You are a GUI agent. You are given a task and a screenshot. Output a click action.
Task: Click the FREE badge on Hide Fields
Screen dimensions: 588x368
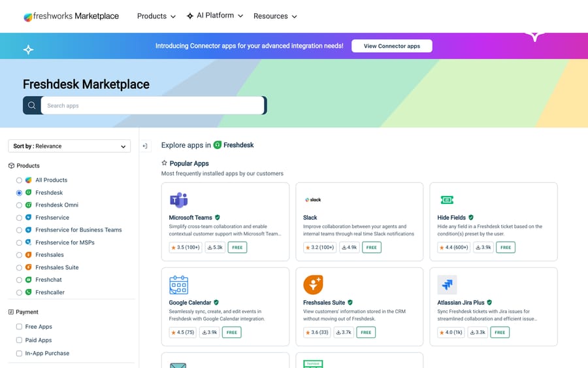pyautogui.click(x=506, y=247)
